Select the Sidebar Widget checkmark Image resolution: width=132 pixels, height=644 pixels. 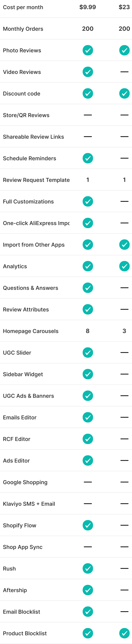(x=88, y=374)
